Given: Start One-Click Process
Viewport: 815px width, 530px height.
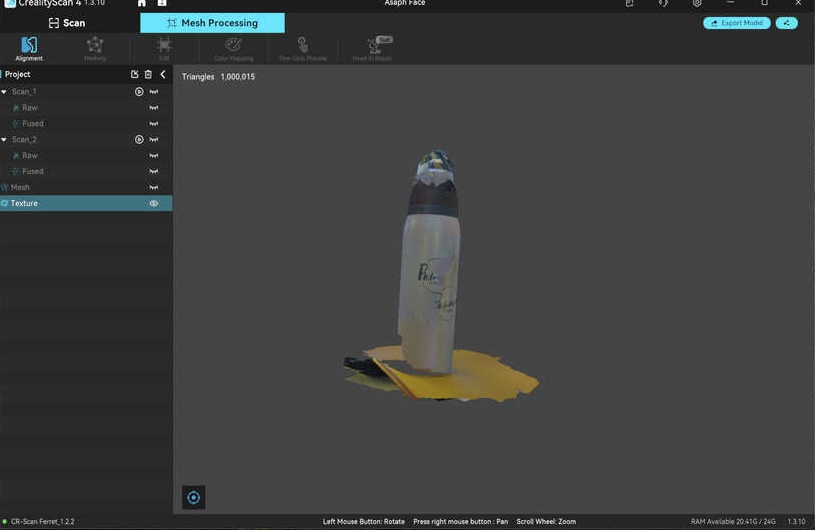Looking at the screenshot, I should (303, 48).
